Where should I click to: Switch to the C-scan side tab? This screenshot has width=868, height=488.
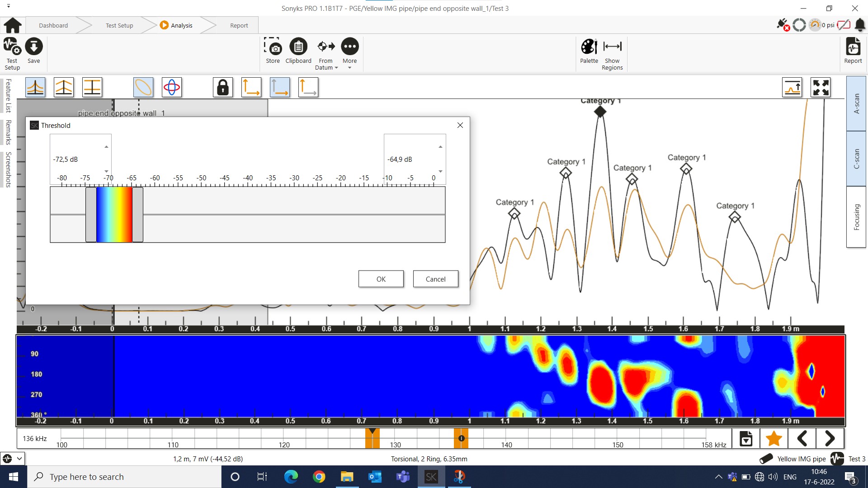point(856,159)
